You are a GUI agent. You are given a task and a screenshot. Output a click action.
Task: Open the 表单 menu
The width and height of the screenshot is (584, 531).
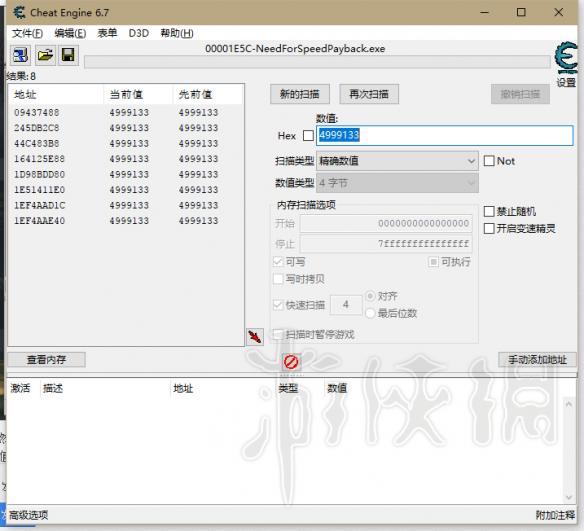(107, 33)
